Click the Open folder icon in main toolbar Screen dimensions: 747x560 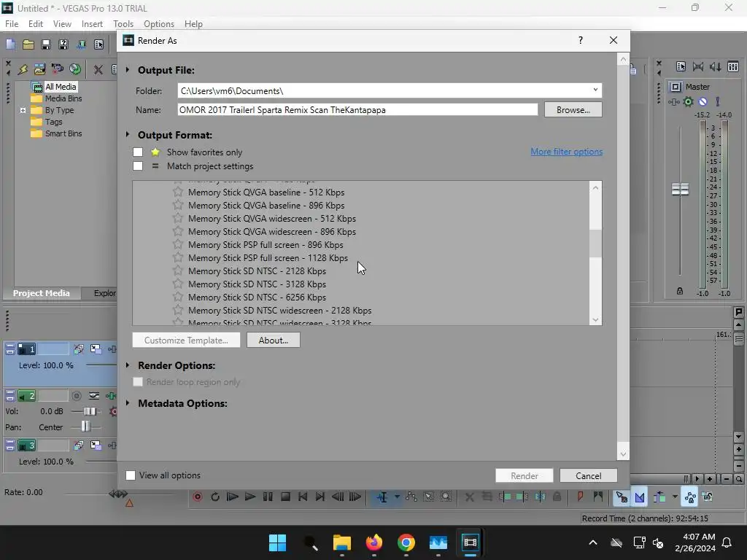coord(28,44)
